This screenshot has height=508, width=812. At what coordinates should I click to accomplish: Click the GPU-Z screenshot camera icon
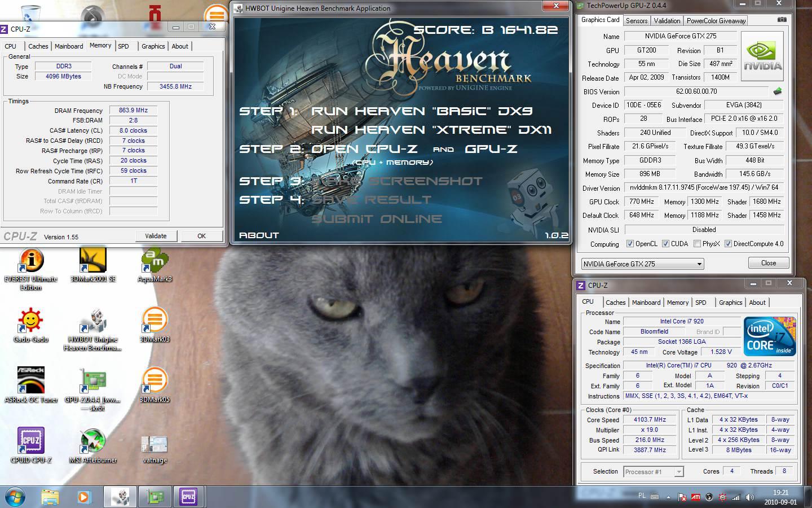[x=782, y=20]
